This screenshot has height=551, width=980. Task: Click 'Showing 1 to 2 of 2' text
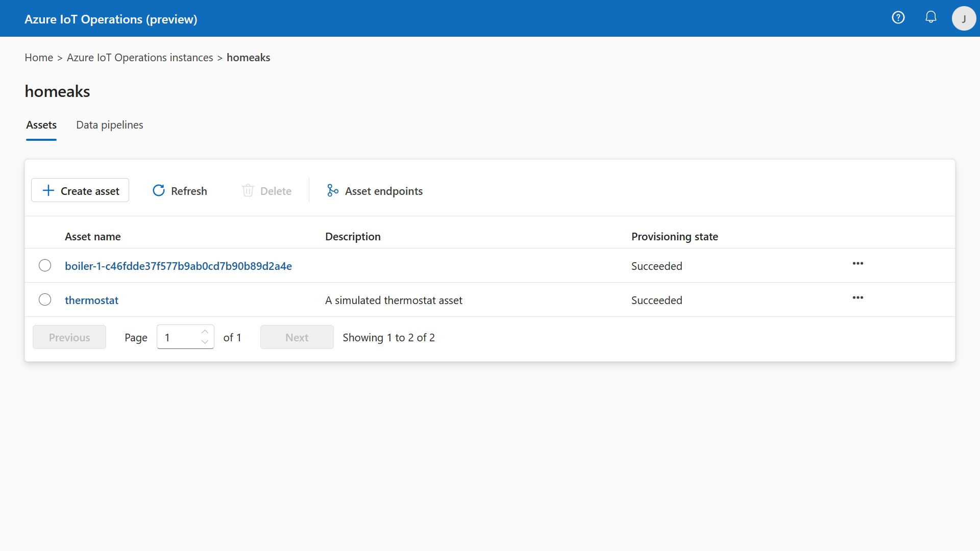click(x=389, y=337)
